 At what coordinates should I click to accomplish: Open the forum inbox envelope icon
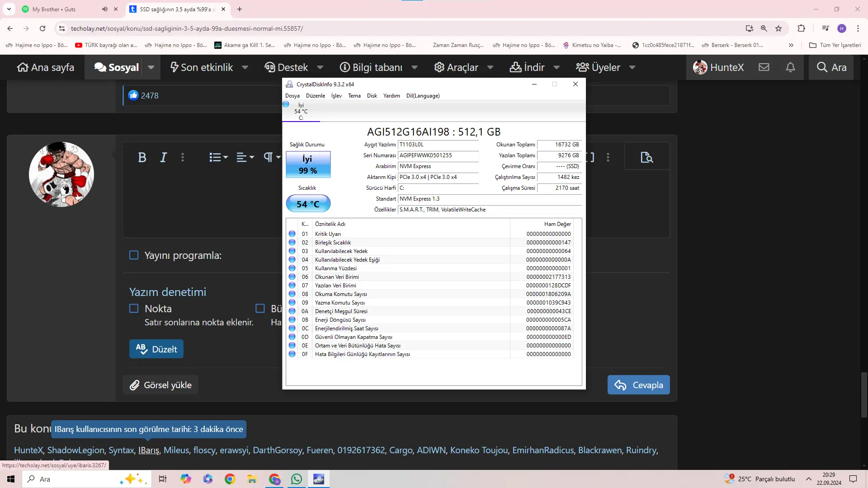(x=764, y=67)
